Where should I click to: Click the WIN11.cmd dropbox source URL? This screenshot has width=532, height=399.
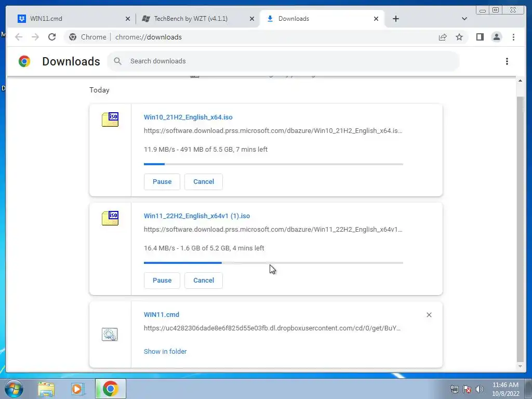272,328
